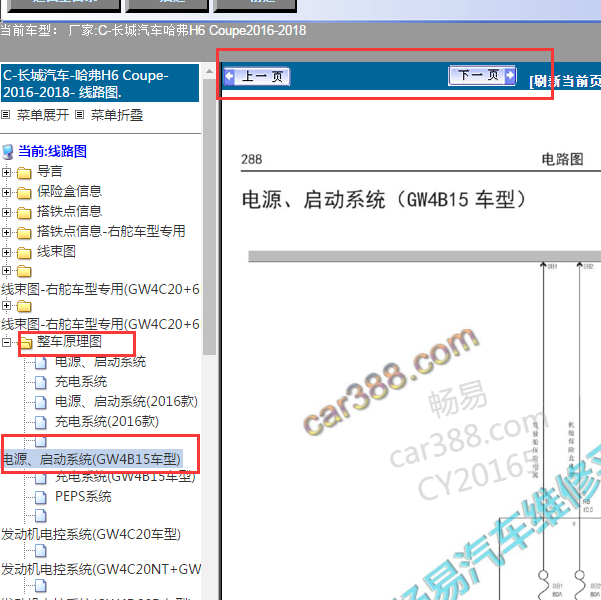Screen dimensions: 601x600
Task: Click the page number 288
Action: click(x=251, y=159)
